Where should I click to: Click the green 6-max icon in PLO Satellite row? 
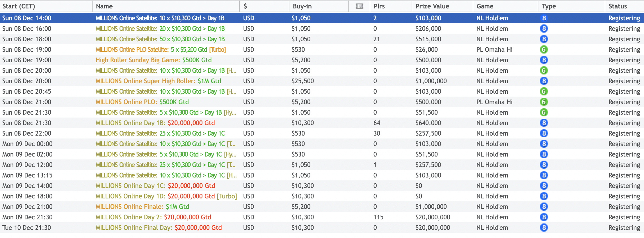544,49
